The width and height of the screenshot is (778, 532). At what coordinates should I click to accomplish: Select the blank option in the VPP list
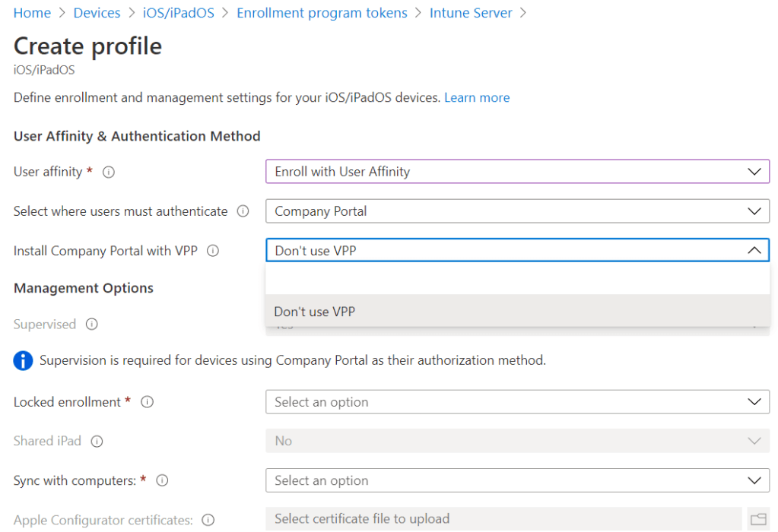coord(517,280)
